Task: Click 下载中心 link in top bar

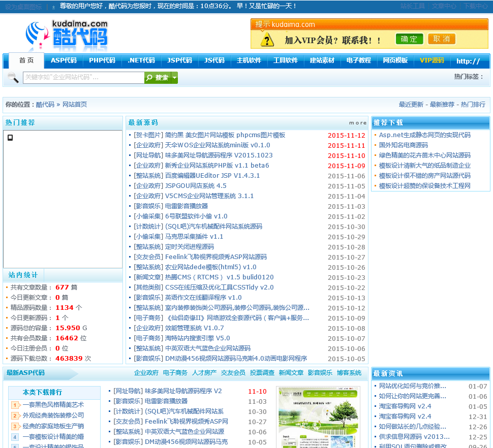Action: coord(475,6)
